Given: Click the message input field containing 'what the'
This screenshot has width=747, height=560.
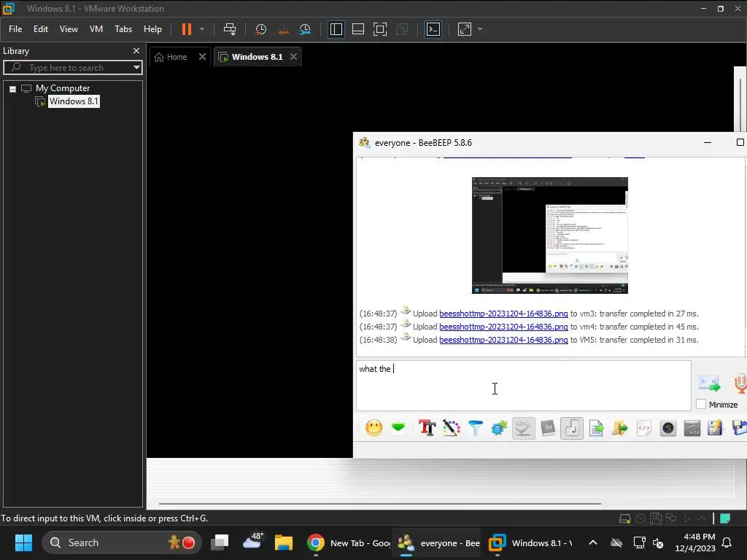Looking at the screenshot, I should (x=524, y=385).
